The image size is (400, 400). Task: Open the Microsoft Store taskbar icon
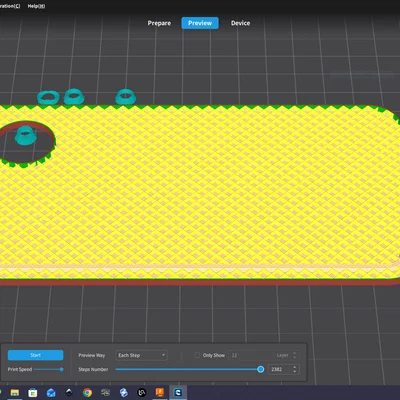coord(33,393)
